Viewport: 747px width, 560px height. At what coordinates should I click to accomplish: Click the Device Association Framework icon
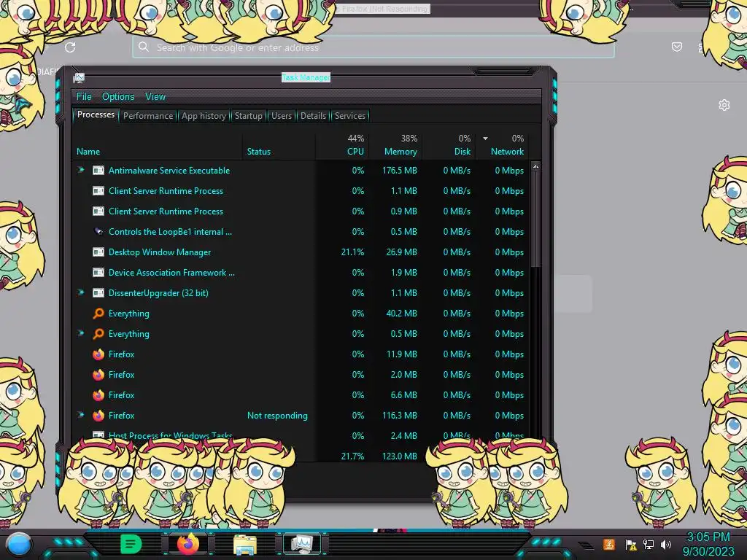click(x=98, y=273)
